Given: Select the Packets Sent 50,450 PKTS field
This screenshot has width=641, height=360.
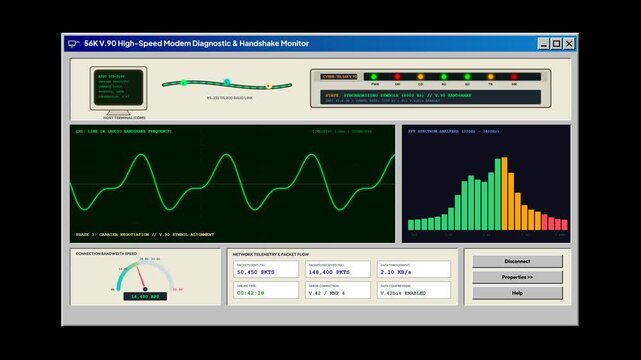Looking at the screenshot, I should point(266,269).
